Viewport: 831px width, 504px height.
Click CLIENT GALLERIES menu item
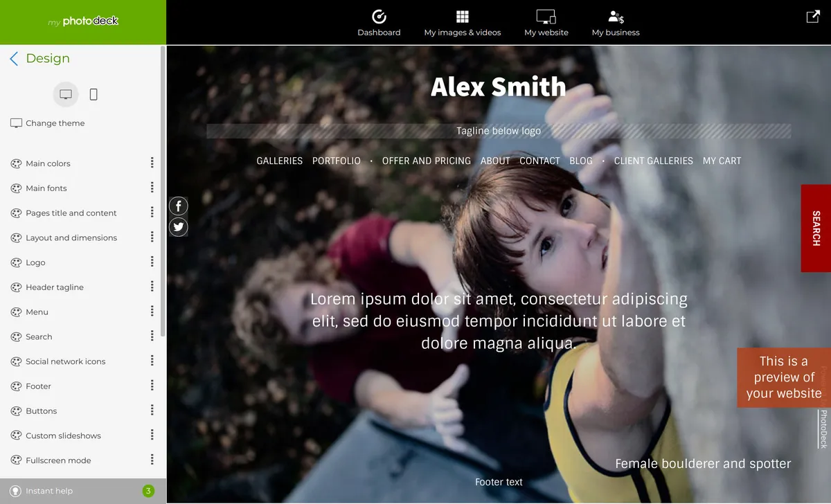pos(654,161)
